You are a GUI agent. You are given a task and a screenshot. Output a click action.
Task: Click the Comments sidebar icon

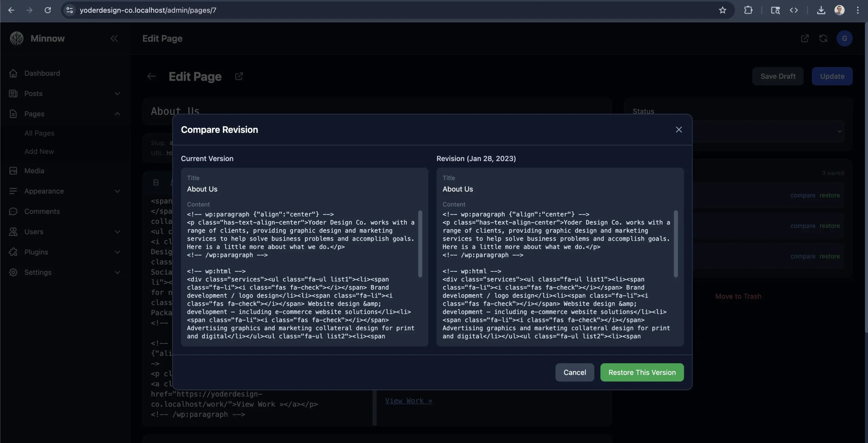point(13,212)
